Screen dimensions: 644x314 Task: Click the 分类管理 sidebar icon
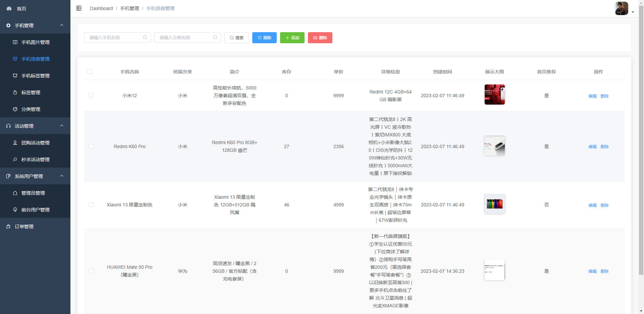[x=15, y=109]
